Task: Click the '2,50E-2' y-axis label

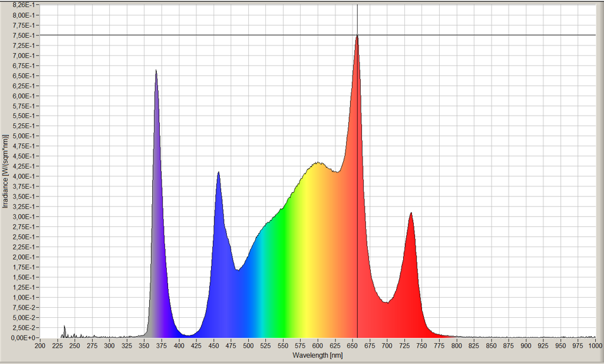Action: coord(23,328)
